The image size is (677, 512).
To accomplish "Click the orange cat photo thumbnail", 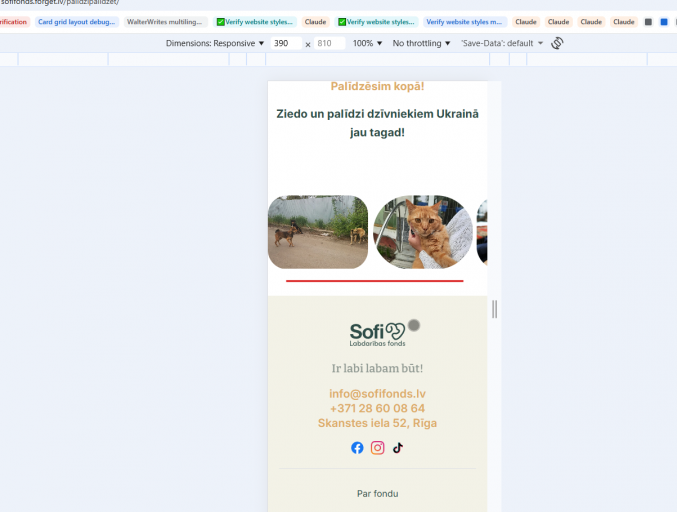I will coord(423,232).
